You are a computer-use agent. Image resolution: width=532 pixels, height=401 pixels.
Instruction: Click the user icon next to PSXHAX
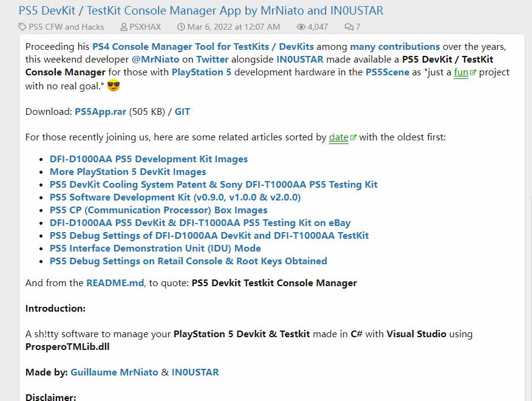pyautogui.click(x=124, y=27)
